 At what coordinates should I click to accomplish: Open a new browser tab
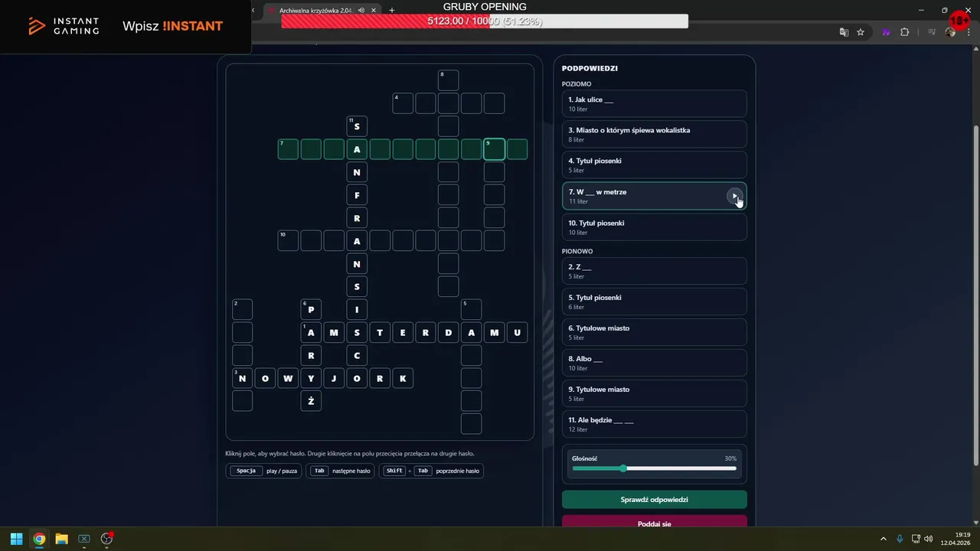click(x=392, y=10)
